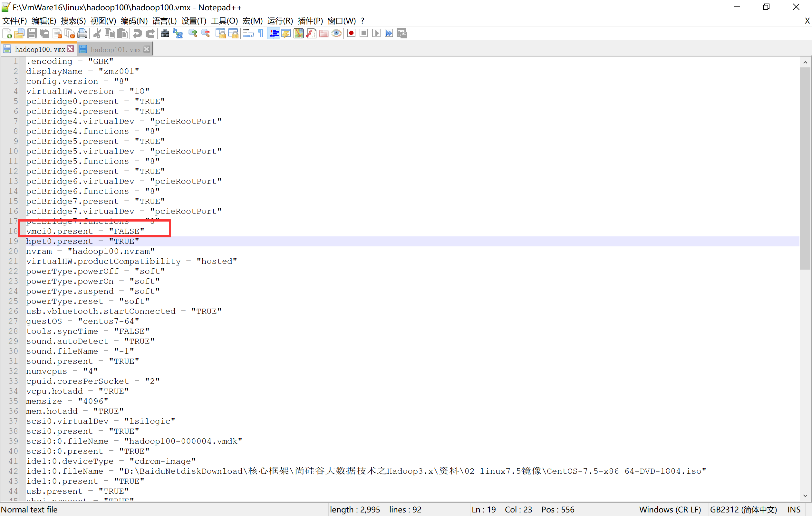Click the Replace toolbar icon

tap(178, 34)
